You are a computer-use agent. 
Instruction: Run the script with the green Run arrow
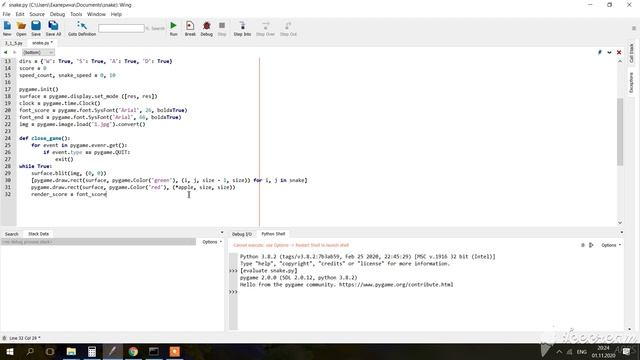(173, 29)
